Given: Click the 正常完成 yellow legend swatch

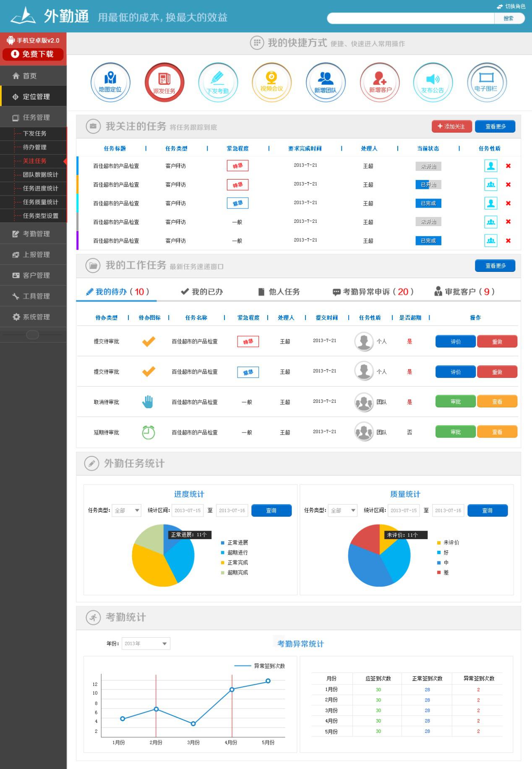Looking at the screenshot, I should pos(223,563).
